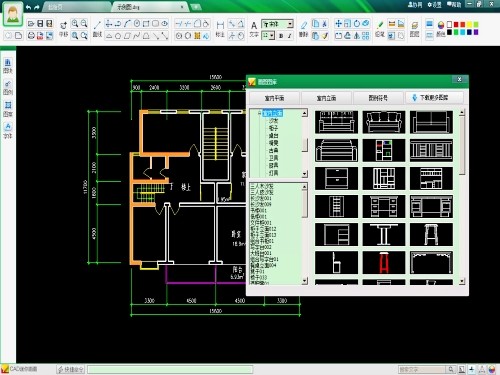The image size is (500, 375).
Task: Click the zoom in magnifier icon
Action: pyautogui.click(x=75, y=23)
